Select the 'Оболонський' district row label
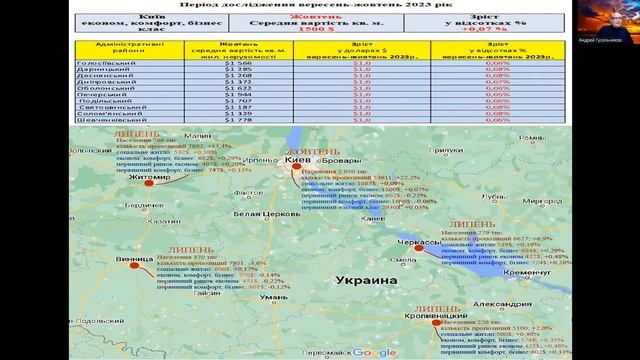The width and height of the screenshot is (640, 360). pos(106,88)
